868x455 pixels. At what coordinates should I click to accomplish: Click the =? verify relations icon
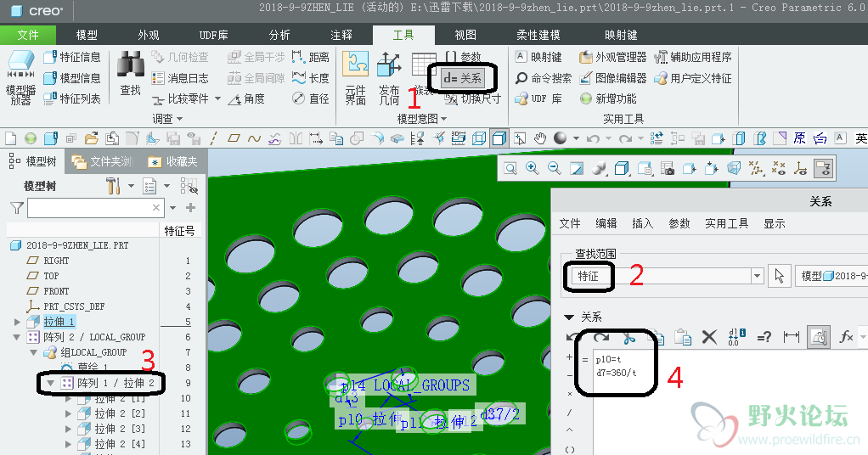tap(764, 336)
